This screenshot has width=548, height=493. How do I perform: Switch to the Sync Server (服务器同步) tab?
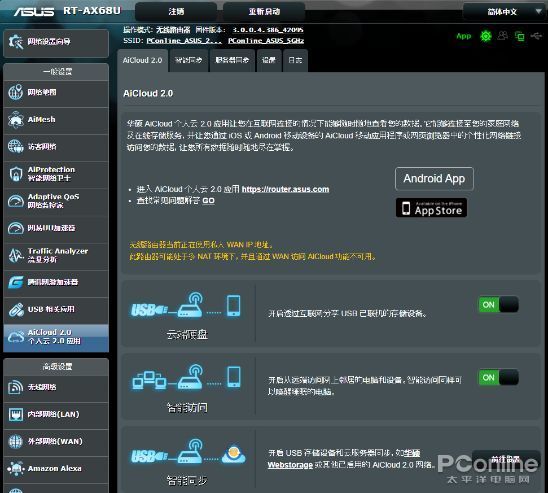[232, 60]
